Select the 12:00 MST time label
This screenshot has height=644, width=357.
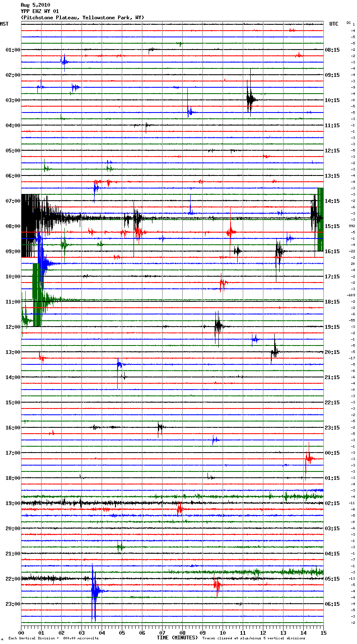[13, 327]
